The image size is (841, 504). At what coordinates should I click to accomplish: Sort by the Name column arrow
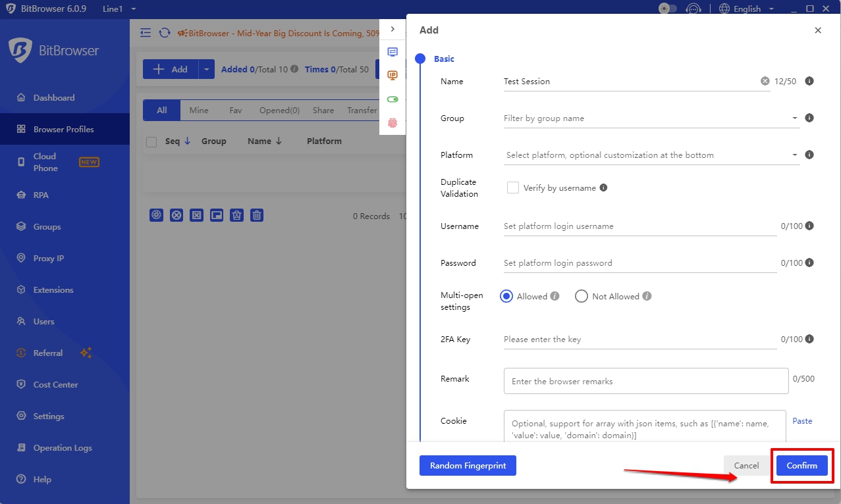point(279,141)
